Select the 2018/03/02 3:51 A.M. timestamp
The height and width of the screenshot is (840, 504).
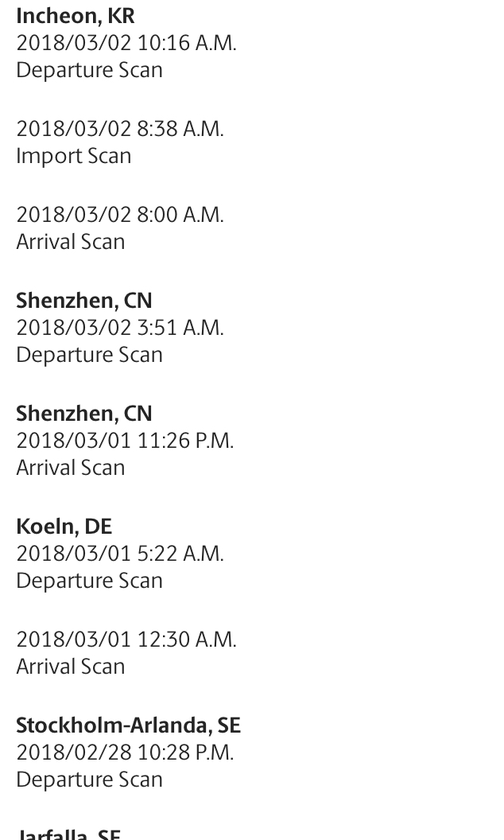[120, 327]
